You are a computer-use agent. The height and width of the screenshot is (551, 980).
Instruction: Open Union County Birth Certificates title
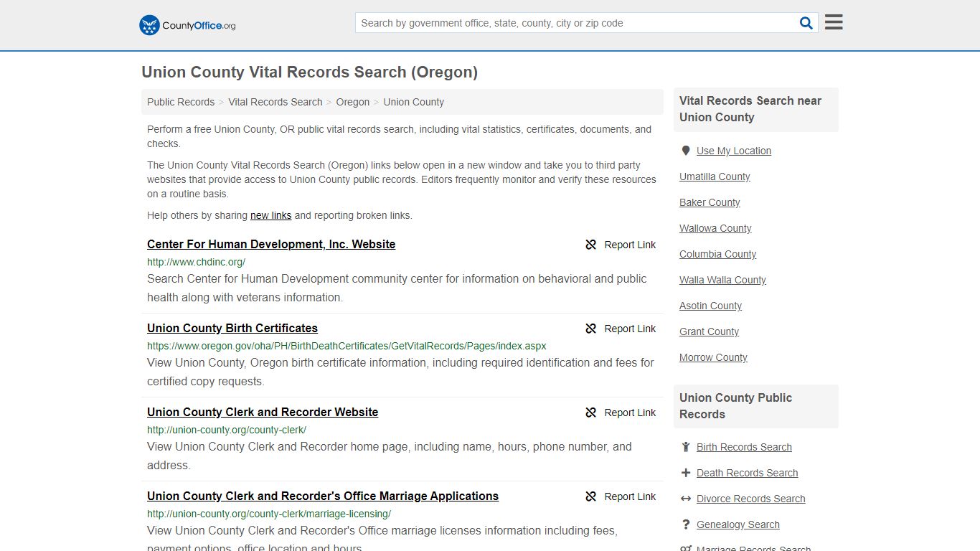(x=232, y=328)
